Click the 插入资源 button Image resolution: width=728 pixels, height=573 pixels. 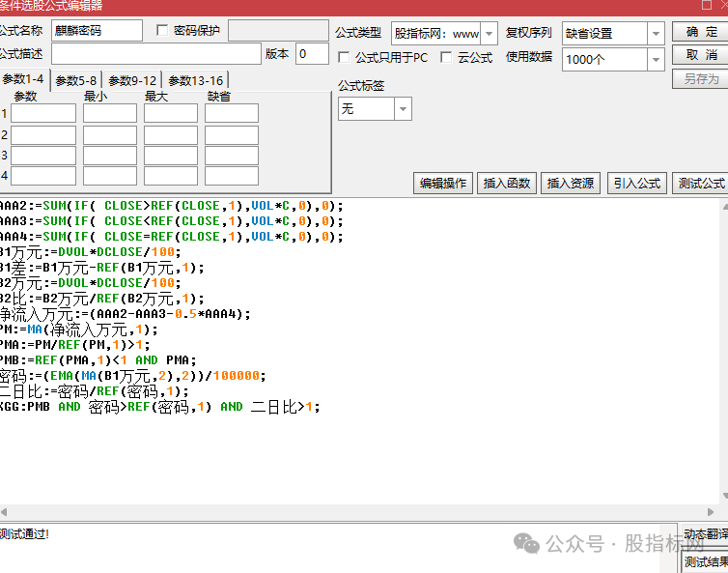point(571,183)
